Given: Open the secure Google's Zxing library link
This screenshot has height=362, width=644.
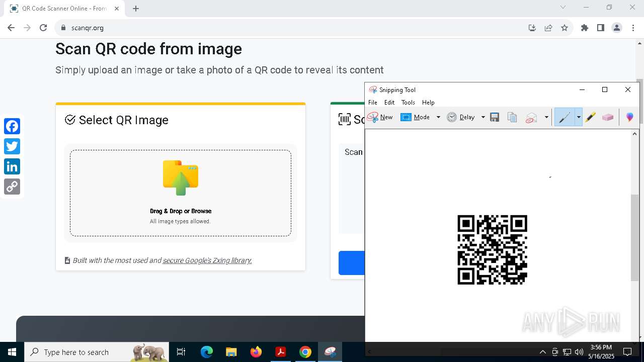Looking at the screenshot, I should click(x=207, y=260).
